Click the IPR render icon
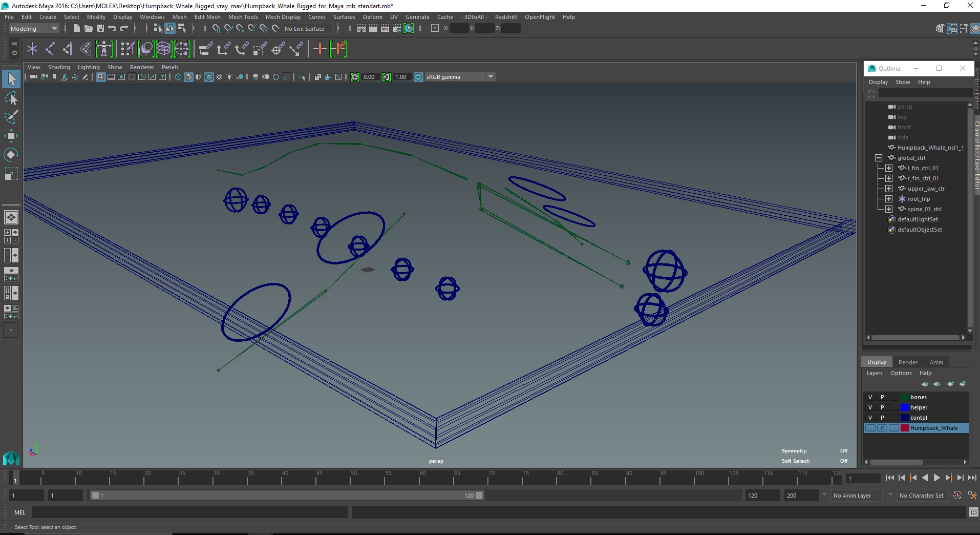The width and height of the screenshot is (980, 535). tap(385, 29)
